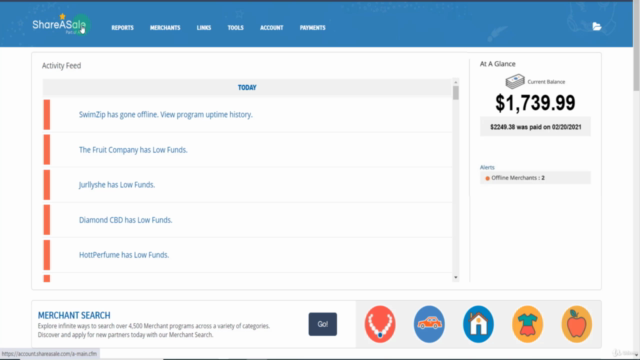Open the Account menu
Viewport: 640px width, 360px height.
pos(271,28)
